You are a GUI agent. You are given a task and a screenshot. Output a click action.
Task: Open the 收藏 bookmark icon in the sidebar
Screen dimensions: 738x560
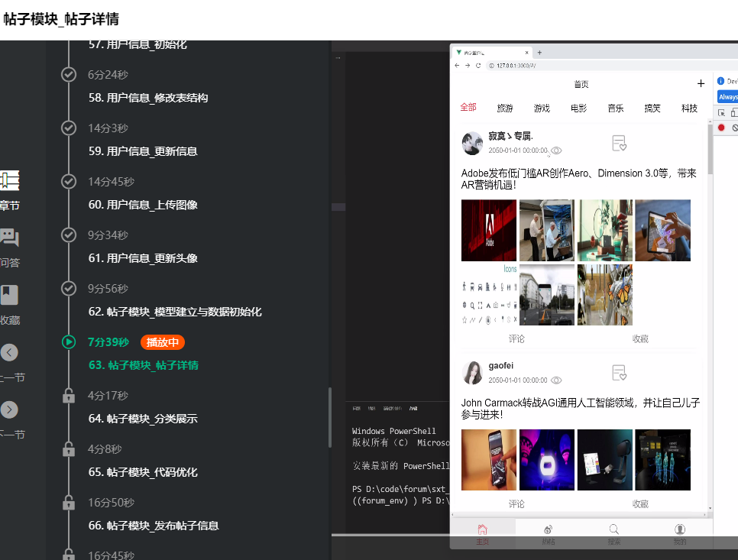click(9, 295)
